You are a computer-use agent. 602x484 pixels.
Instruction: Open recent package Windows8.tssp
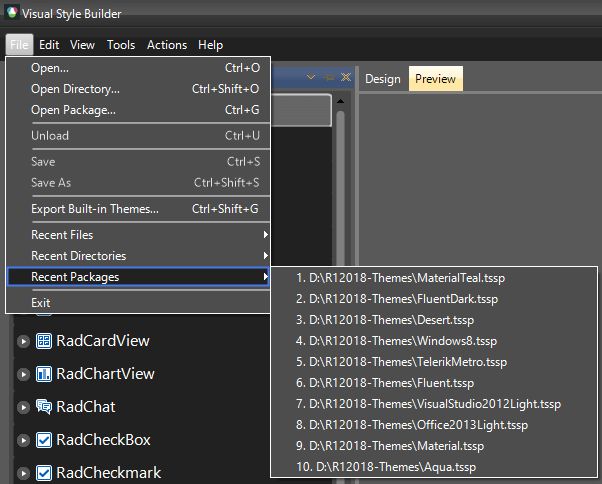pyautogui.click(x=434, y=341)
